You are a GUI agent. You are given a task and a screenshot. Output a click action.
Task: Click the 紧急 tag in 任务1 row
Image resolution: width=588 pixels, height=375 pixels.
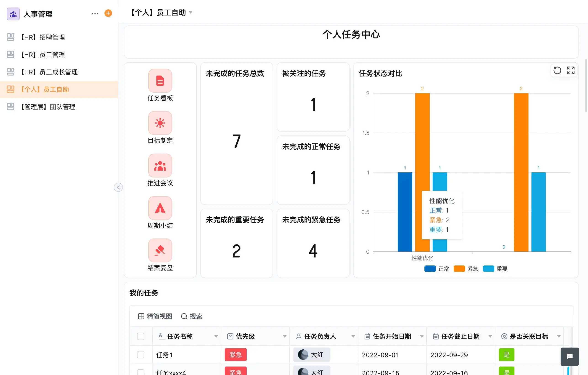[x=236, y=355]
